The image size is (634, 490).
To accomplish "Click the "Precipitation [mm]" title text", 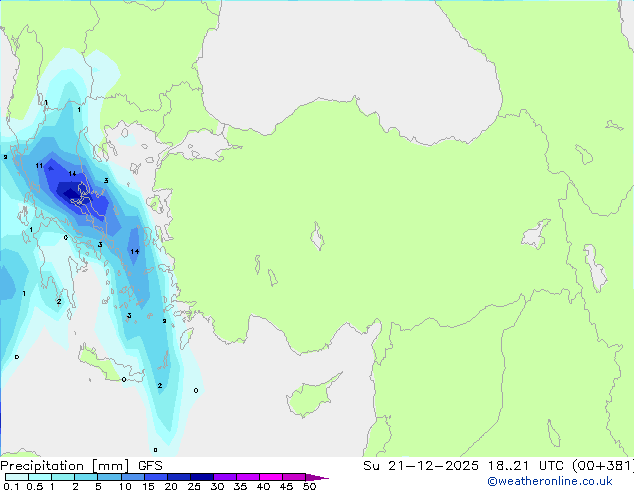I will pyautogui.click(x=64, y=466).
